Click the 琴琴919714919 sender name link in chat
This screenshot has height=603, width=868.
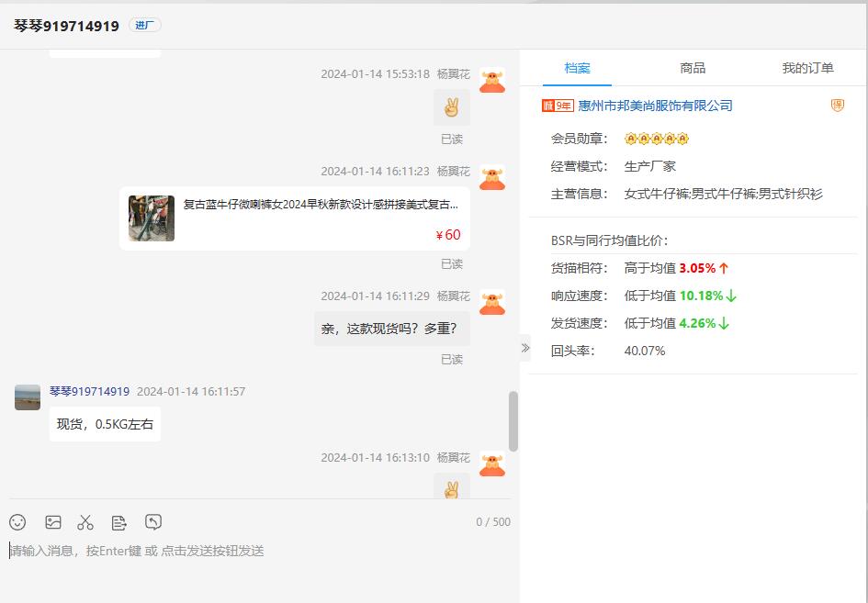click(89, 391)
